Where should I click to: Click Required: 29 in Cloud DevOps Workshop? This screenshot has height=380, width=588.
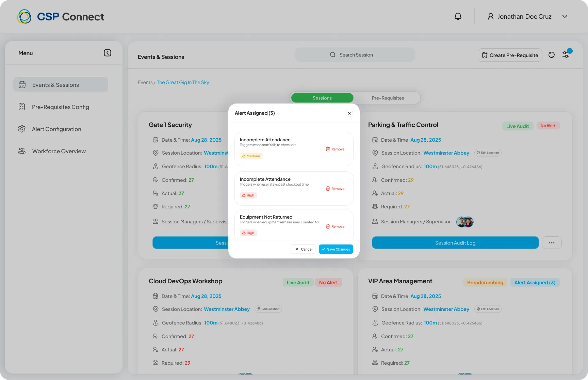pos(176,363)
